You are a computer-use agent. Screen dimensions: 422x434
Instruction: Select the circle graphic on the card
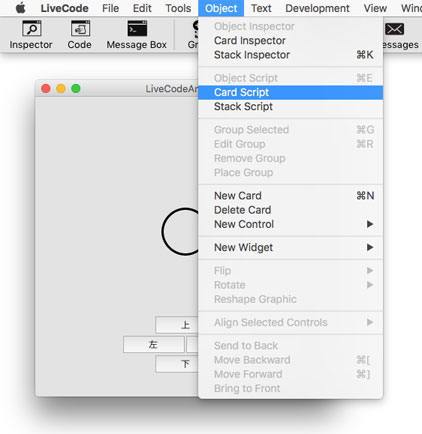(180, 232)
